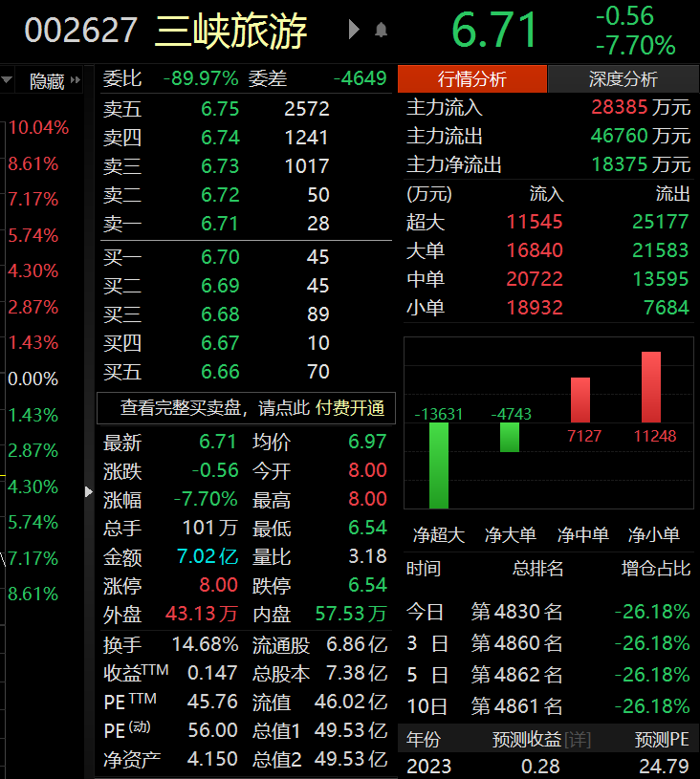Click current price 6.71 in header
This screenshot has width=700, height=779.
pos(494,30)
